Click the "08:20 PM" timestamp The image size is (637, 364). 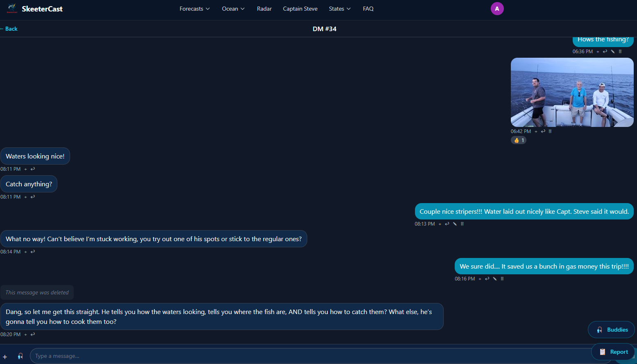pos(11,335)
